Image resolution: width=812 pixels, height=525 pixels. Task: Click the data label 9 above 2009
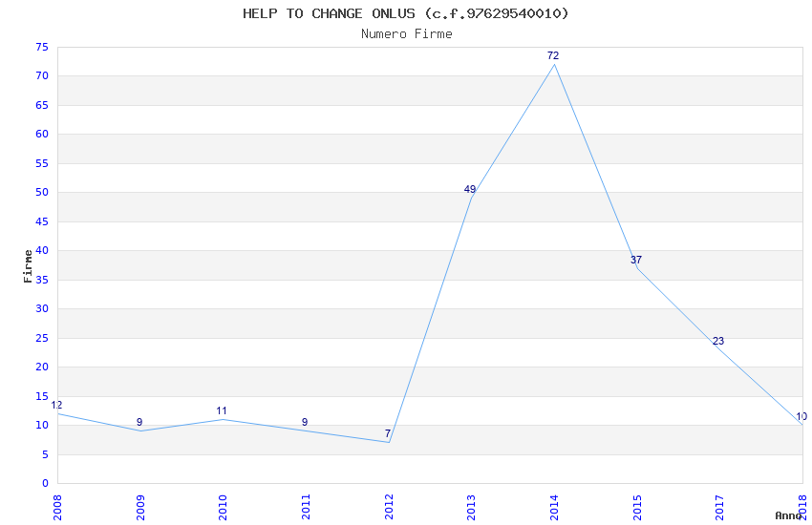139,422
